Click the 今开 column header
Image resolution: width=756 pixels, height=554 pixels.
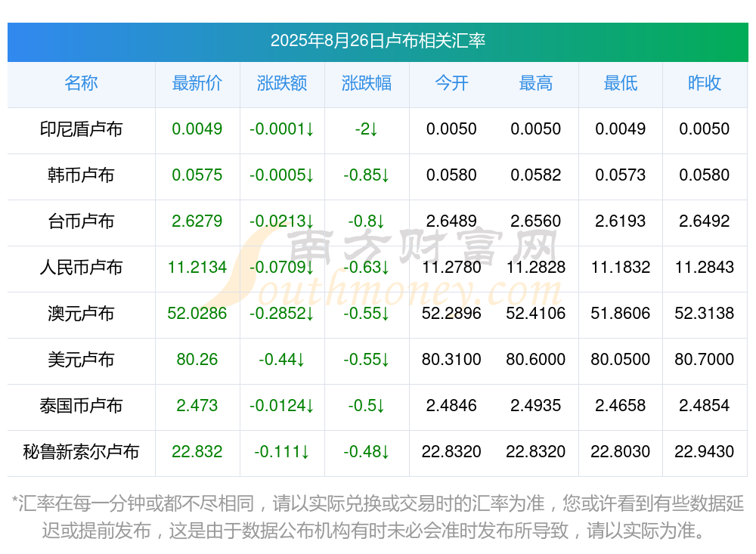click(x=451, y=83)
